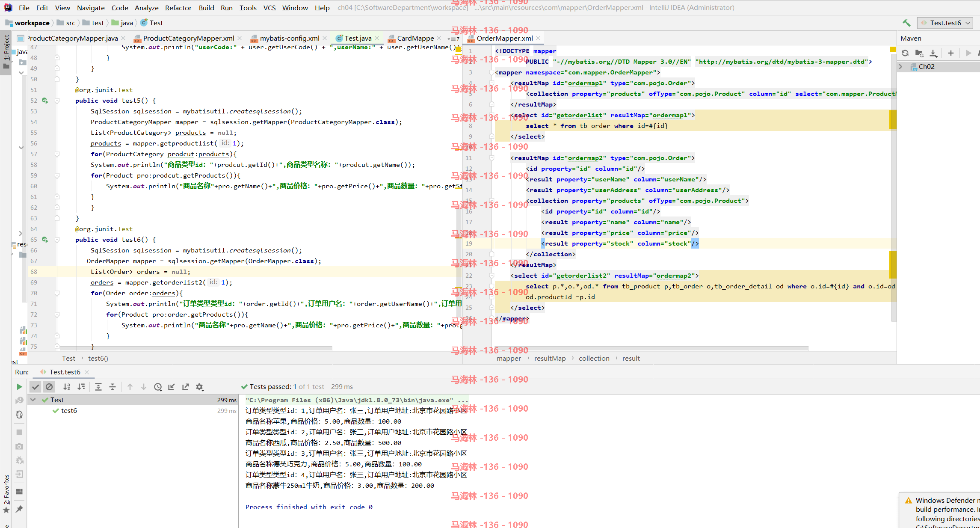
Task: Collapse all test results
Action: tap(113, 387)
